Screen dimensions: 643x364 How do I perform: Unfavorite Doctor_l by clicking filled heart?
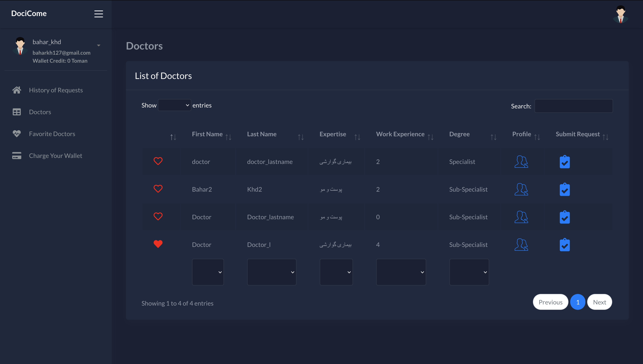(x=158, y=244)
